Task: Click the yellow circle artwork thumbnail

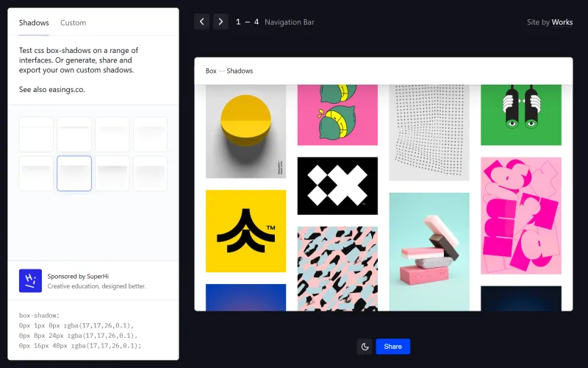Action: click(x=245, y=132)
